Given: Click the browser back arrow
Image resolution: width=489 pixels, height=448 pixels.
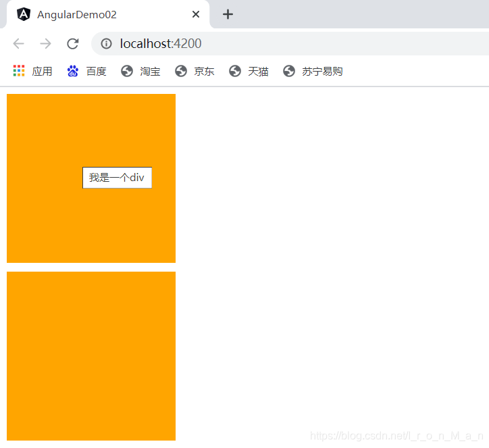Looking at the screenshot, I should coord(19,44).
